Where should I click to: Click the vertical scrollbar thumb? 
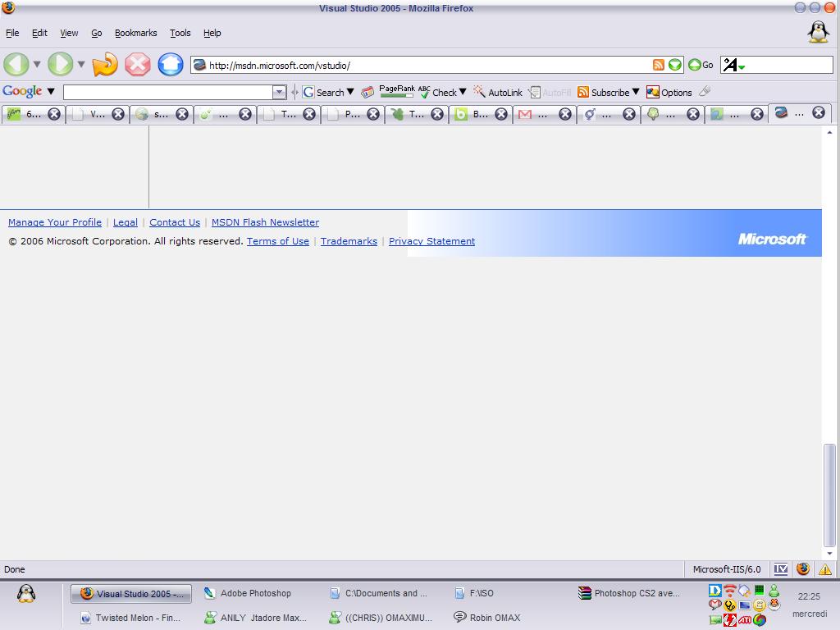pos(829,495)
